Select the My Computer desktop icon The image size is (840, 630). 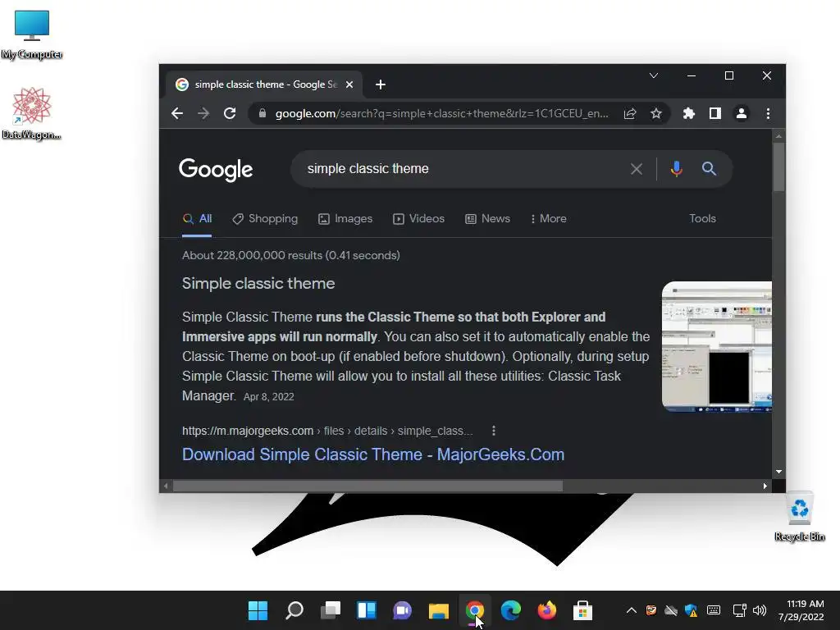pyautogui.click(x=32, y=34)
